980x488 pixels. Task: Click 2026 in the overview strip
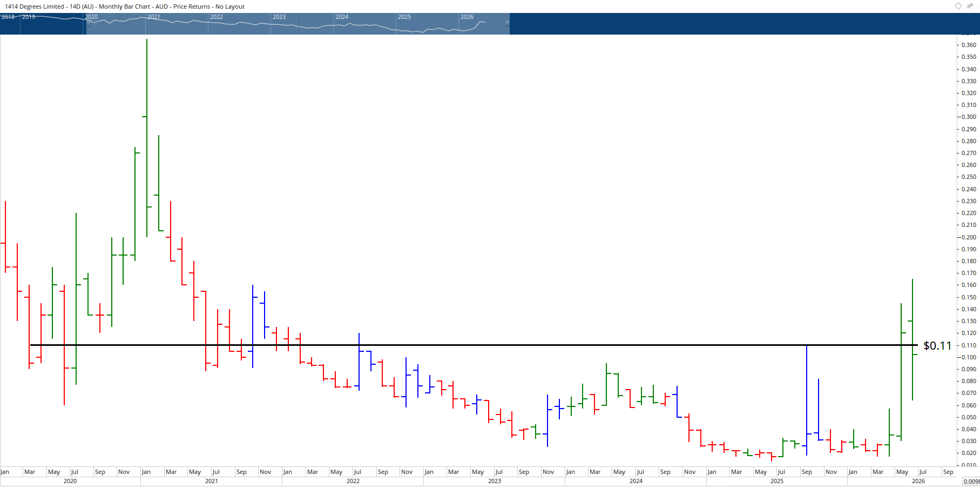467,17
